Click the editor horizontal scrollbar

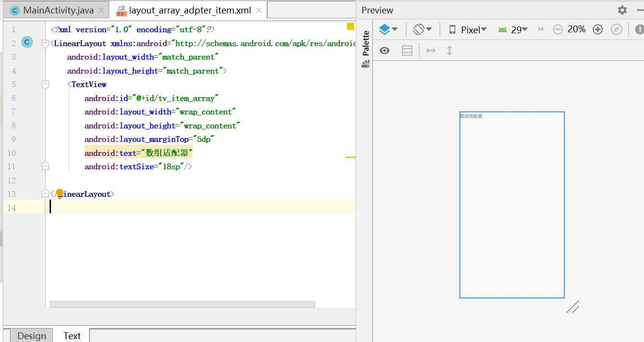pos(182,304)
